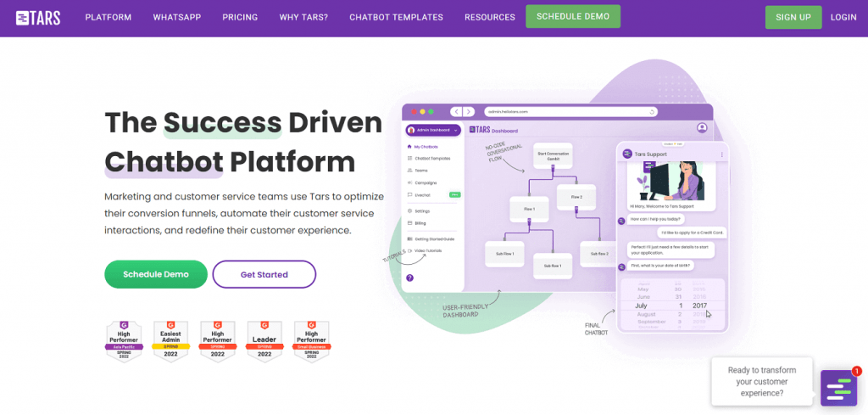
Task: Click 'How can I help you today?' message
Action: point(656,220)
